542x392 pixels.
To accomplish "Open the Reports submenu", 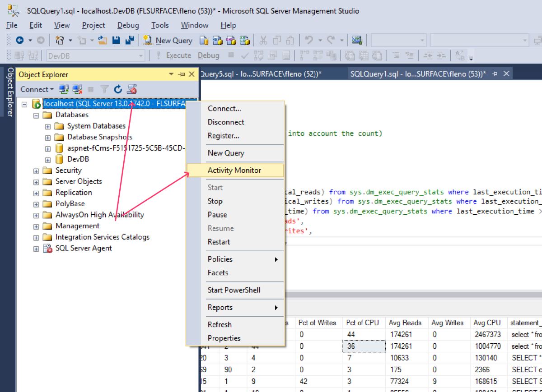I will tap(235, 307).
